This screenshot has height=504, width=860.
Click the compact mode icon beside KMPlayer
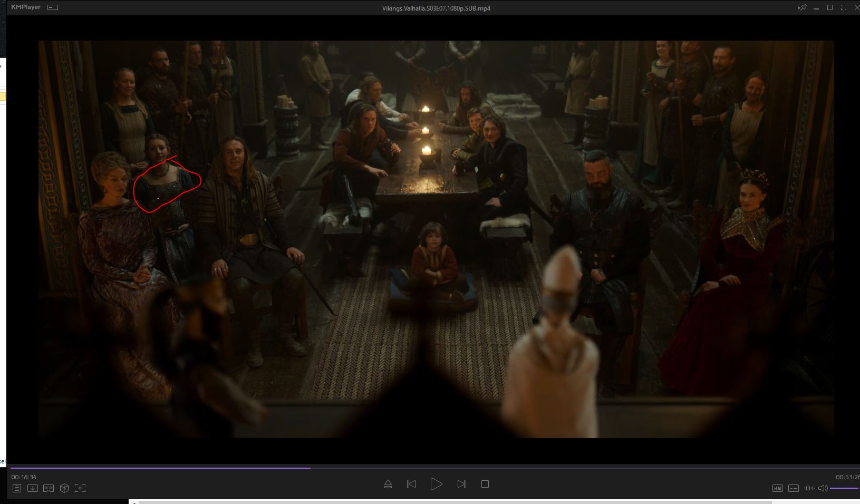click(53, 7)
